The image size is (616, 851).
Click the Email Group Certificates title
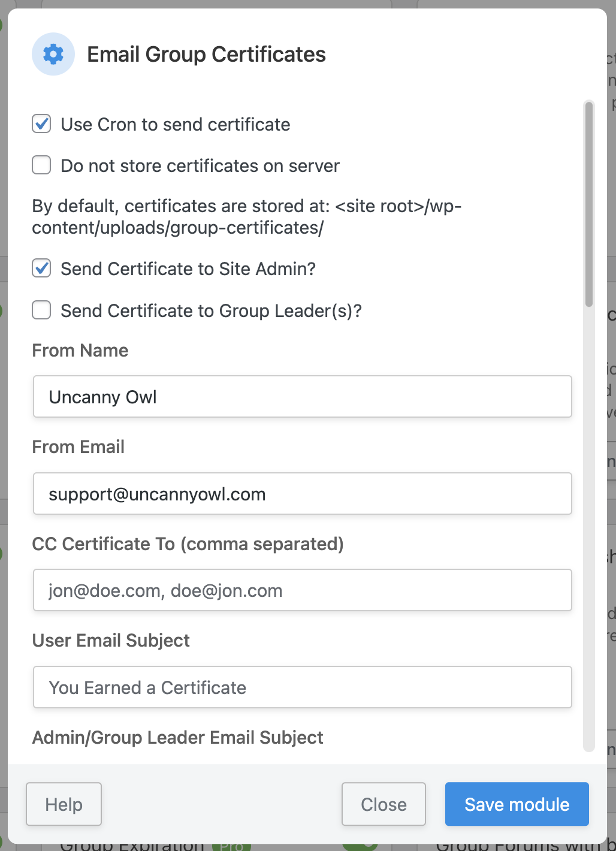pyautogui.click(x=206, y=55)
